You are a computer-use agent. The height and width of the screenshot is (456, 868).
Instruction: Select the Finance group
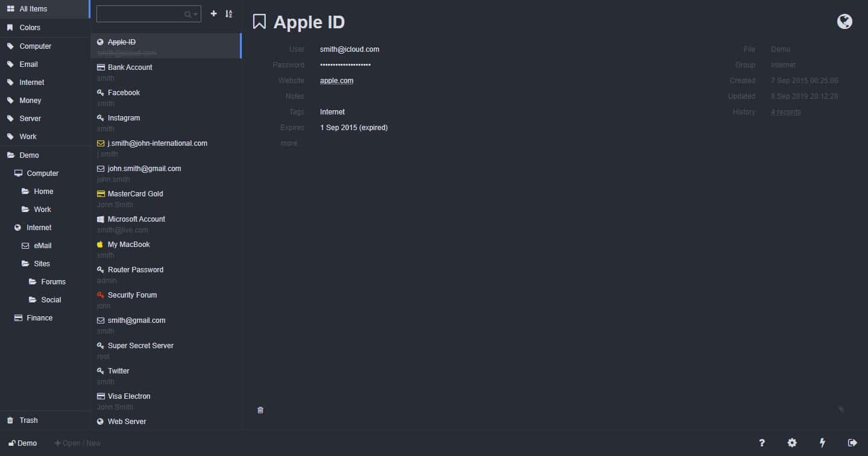click(45, 318)
